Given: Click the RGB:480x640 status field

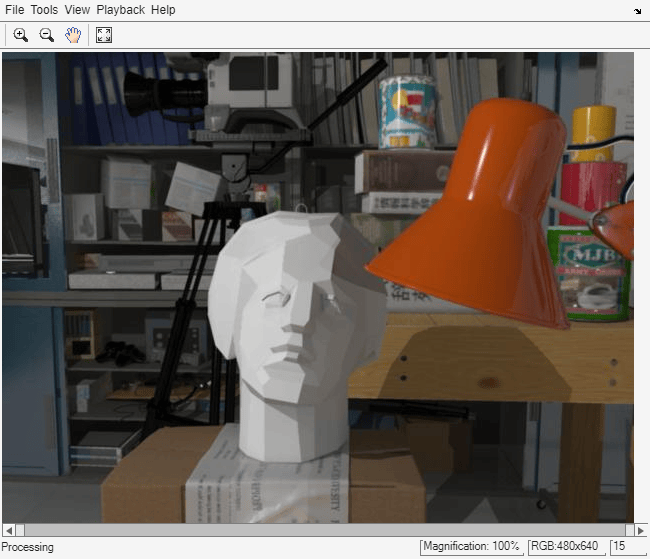Looking at the screenshot, I should pos(565,546).
